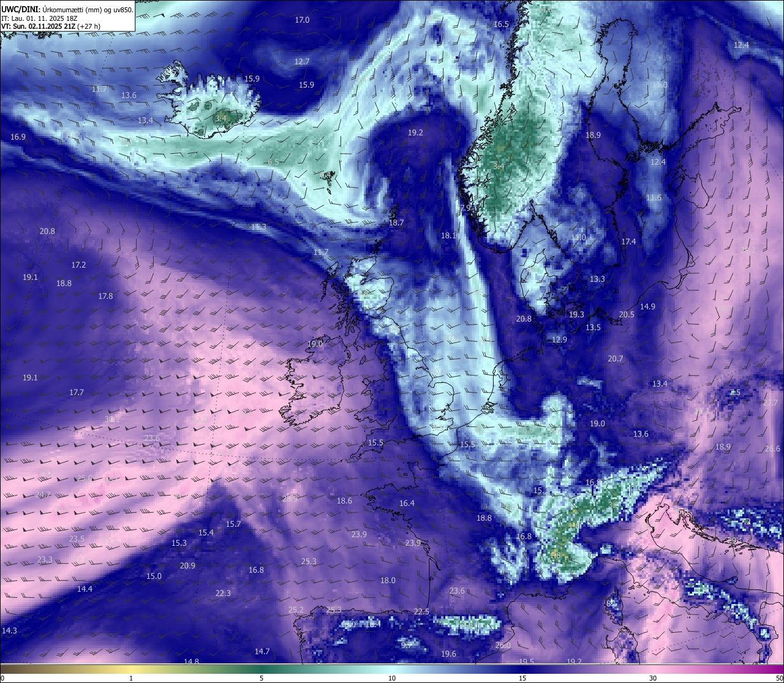Select the 12.7 map value
The width and height of the screenshot is (784, 683).
click(x=302, y=62)
